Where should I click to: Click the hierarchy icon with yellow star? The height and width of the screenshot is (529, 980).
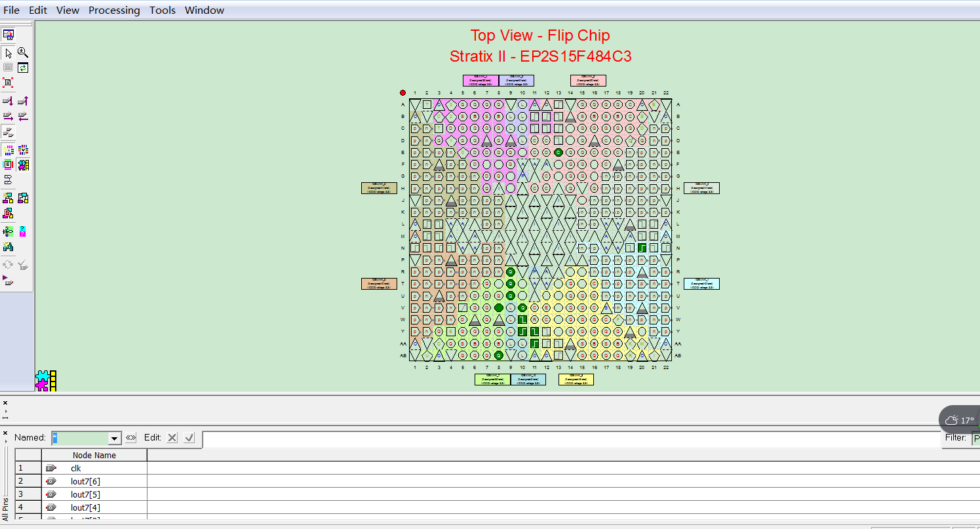click(x=8, y=198)
